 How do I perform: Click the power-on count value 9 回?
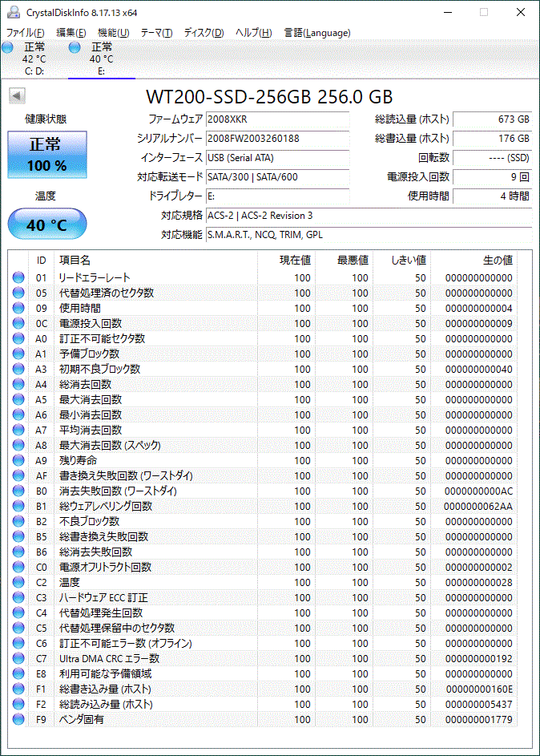(492, 177)
